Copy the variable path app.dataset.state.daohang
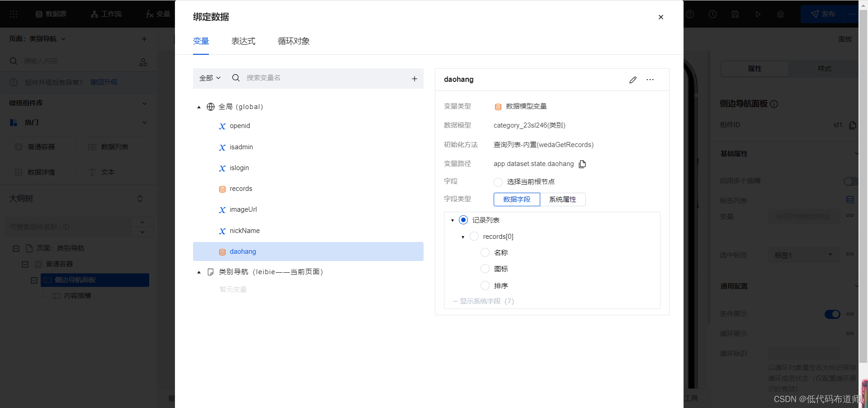The image size is (868, 408). tap(582, 164)
